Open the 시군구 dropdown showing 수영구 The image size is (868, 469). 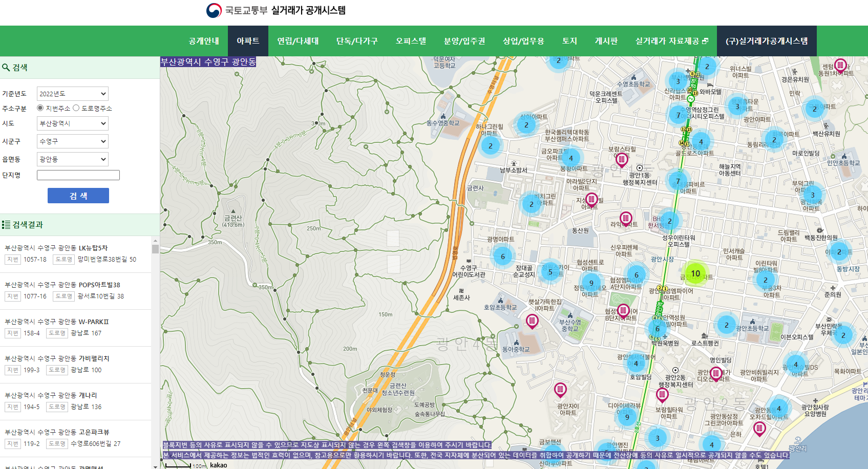click(x=73, y=141)
